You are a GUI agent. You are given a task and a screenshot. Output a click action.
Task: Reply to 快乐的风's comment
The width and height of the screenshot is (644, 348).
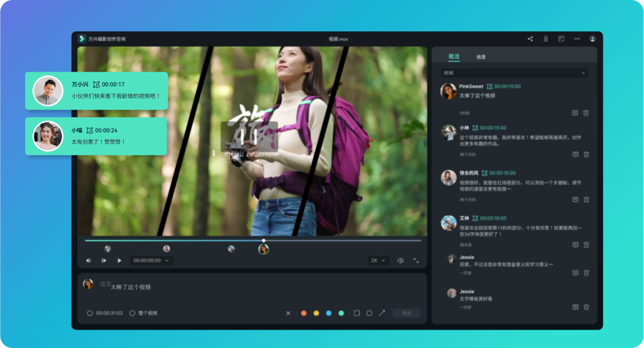click(x=575, y=200)
